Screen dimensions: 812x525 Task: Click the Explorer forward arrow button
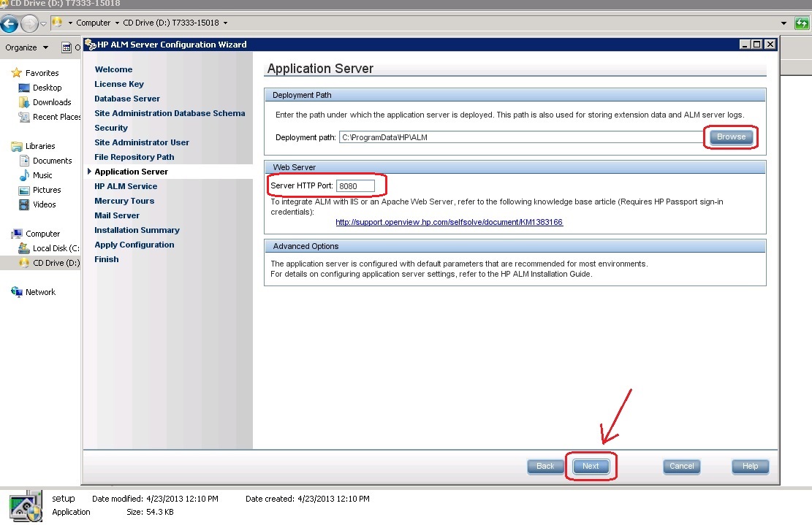pyautogui.click(x=29, y=23)
